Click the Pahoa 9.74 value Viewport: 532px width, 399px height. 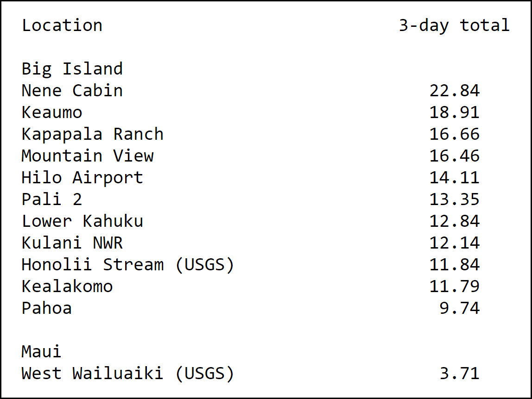[460, 308]
